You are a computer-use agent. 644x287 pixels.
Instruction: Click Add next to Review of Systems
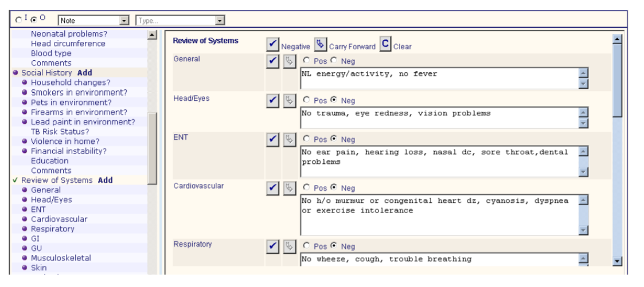coord(105,180)
